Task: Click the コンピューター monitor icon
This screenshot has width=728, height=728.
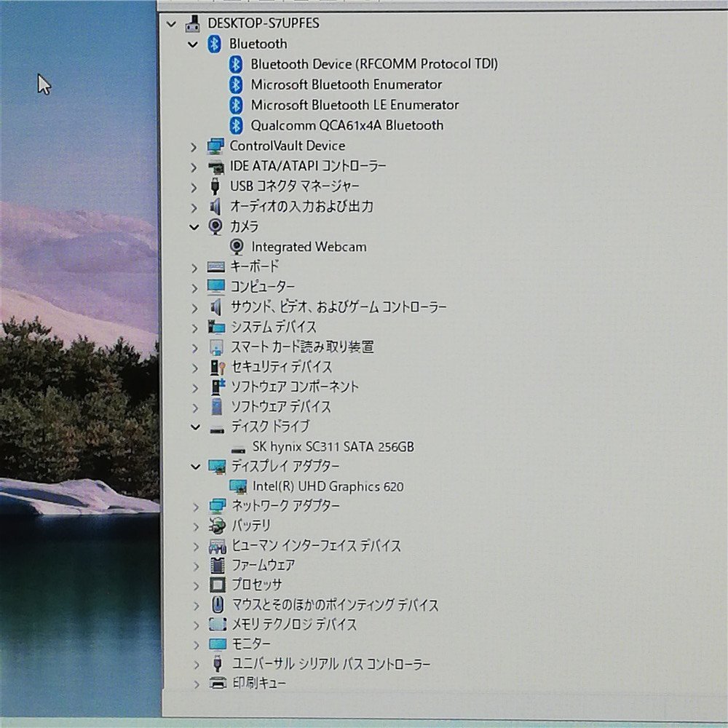Action: coord(216,287)
